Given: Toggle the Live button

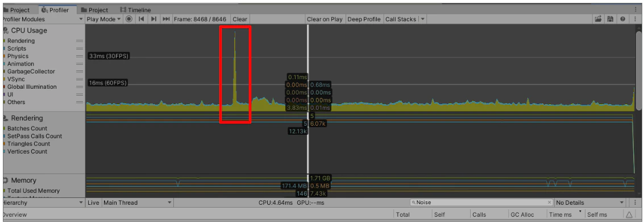Looking at the screenshot, I should (93, 203).
